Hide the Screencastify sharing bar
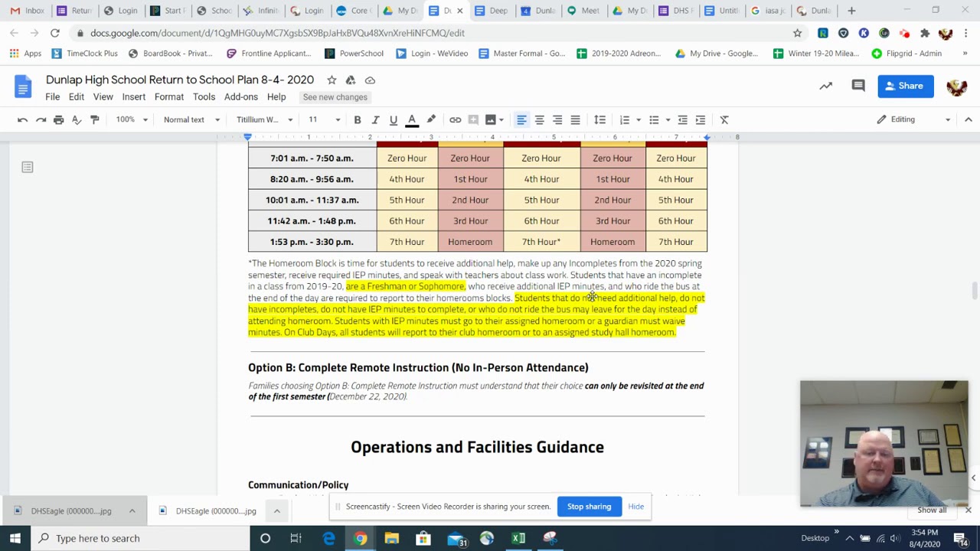This screenshot has height=551, width=980. tap(636, 507)
